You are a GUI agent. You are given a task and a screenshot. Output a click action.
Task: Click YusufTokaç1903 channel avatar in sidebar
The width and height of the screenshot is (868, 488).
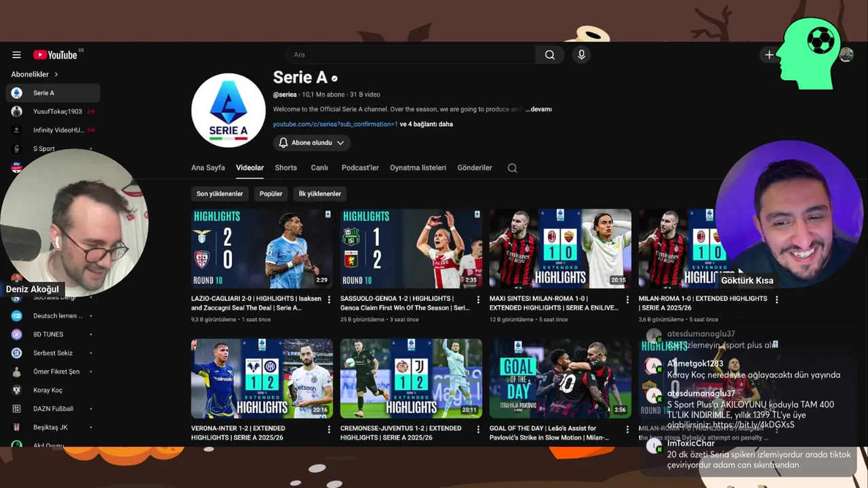point(17,111)
